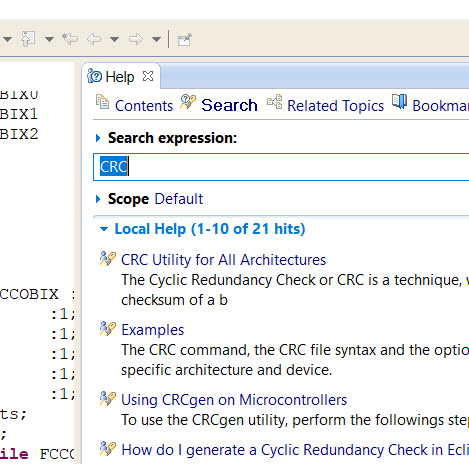This screenshot has height=464, width=469.
Task: Click icon beside Using CRCgen result
Action: (x=108, y=399)
